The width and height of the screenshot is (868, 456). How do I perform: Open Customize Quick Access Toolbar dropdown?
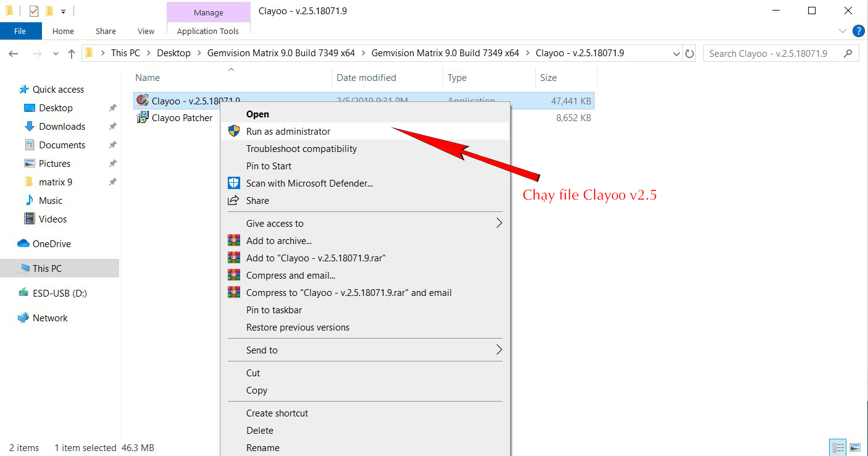pos(63,11)
